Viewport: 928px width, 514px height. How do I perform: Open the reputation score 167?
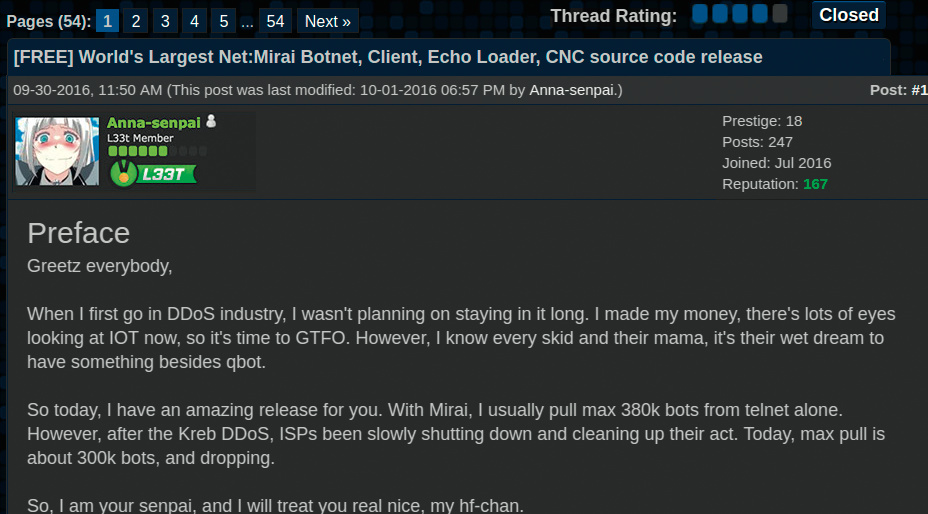(815, 184)
